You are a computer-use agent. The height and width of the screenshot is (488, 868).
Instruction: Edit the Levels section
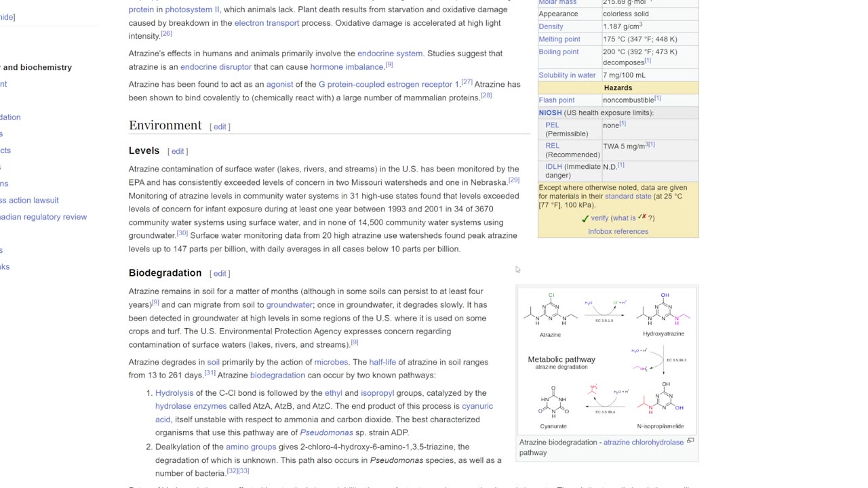point(178,151)
